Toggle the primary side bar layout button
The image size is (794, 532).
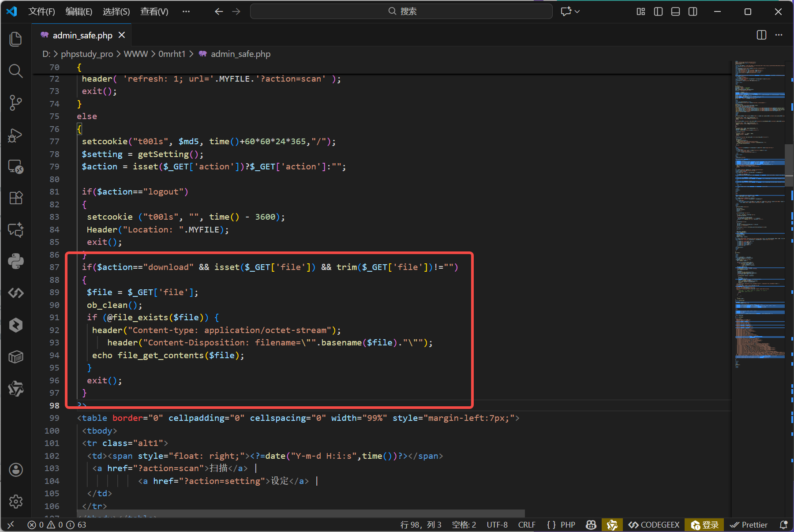[x=658, y=11]
